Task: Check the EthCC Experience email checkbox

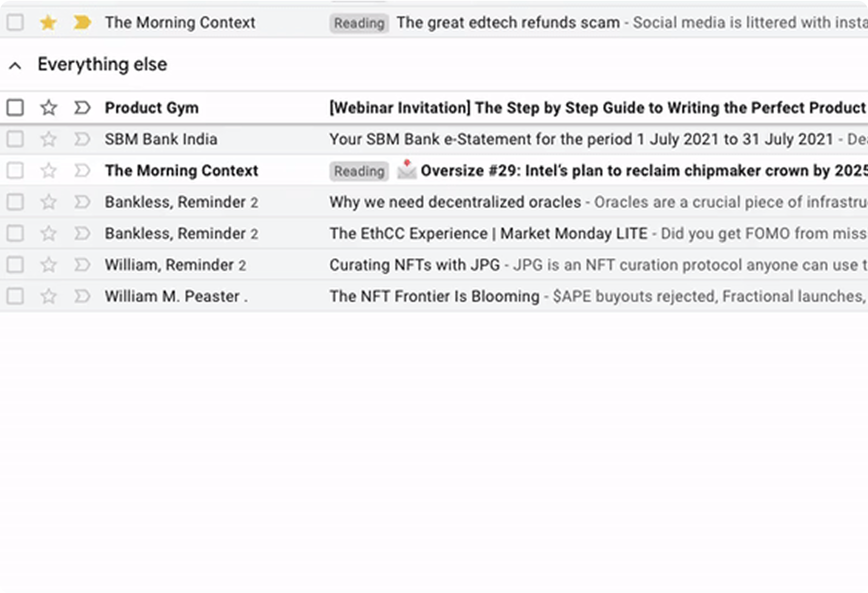Action: [x=15, y=233]
